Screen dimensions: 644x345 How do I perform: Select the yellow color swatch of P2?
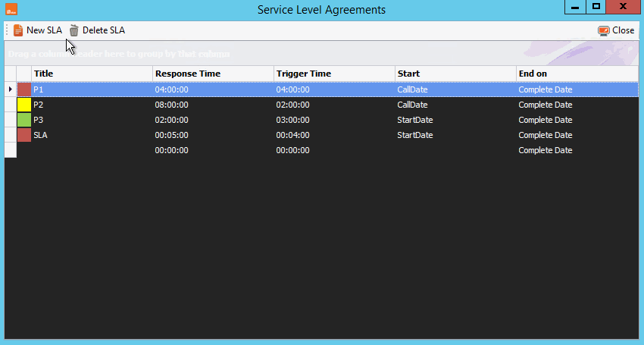click(24, 105)
